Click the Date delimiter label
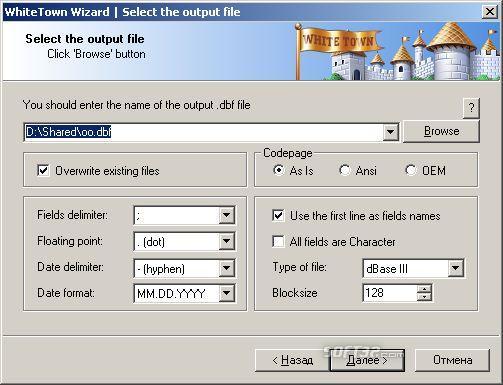Screen dimensions: 503x385 click(x=70, y=267)
